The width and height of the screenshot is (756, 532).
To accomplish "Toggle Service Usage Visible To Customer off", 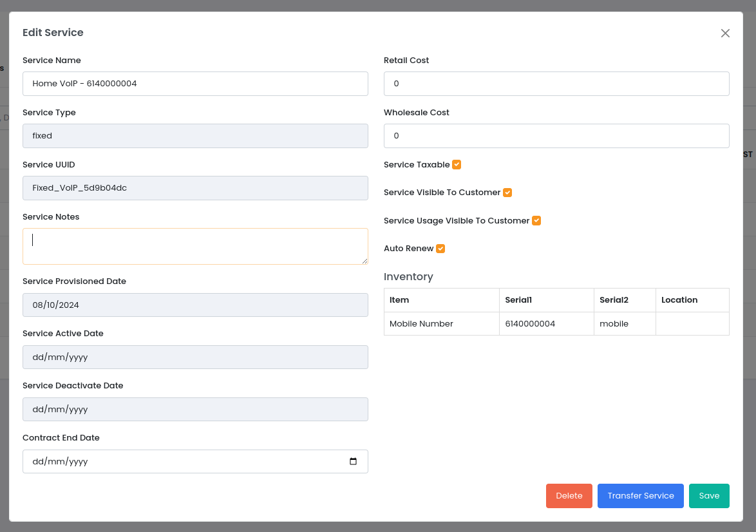I will (x=536, y=220).
